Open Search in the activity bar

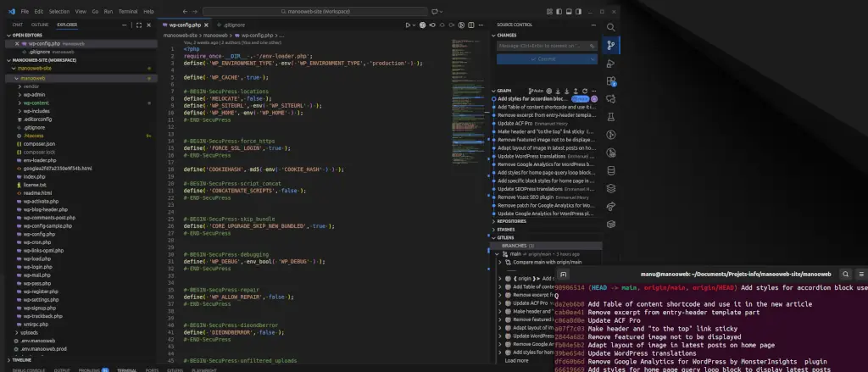coord(610,27)
